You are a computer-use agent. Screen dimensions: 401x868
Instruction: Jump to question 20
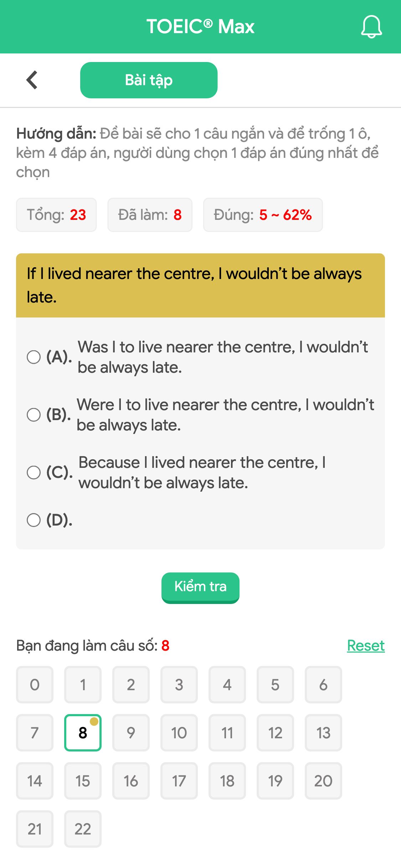(323, 781)
